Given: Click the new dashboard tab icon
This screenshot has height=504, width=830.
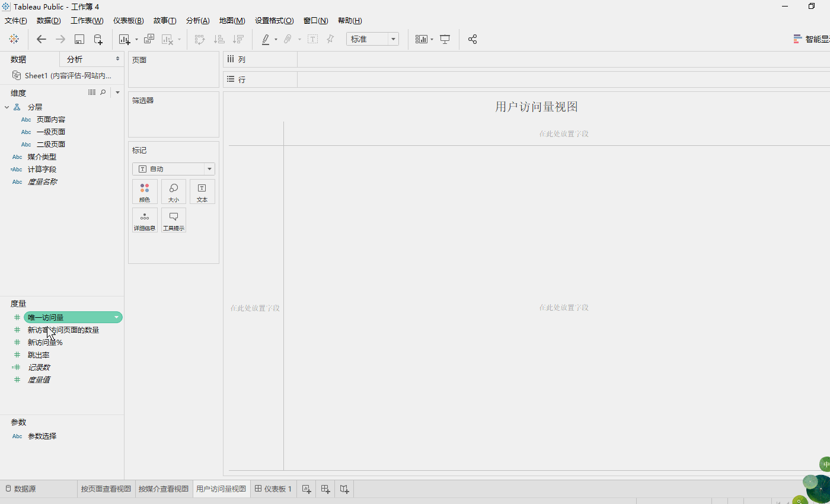Looking at the screenshot, I should [x=325, y=489].
